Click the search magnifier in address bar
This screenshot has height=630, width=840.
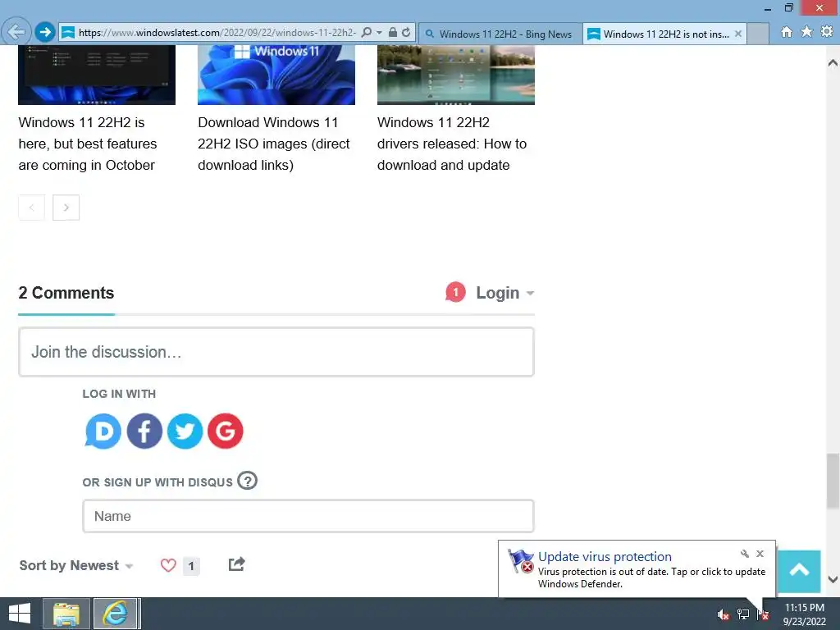click(x=367, y=32)
